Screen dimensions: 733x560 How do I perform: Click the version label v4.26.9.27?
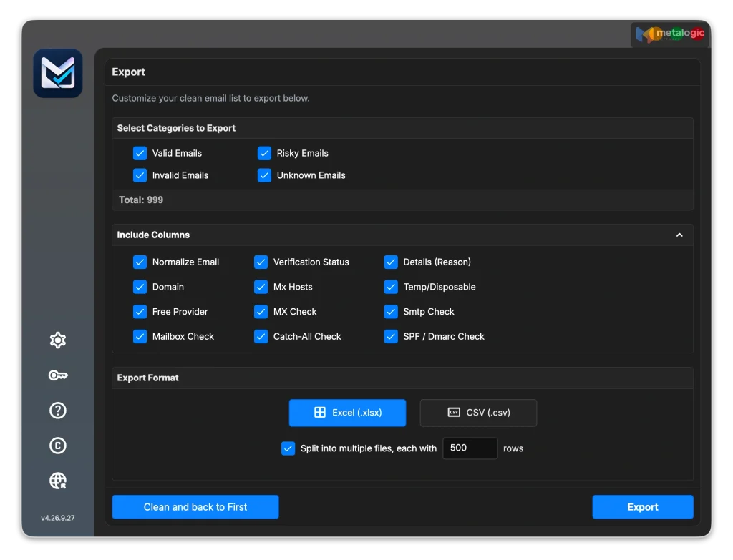[58, 518]
